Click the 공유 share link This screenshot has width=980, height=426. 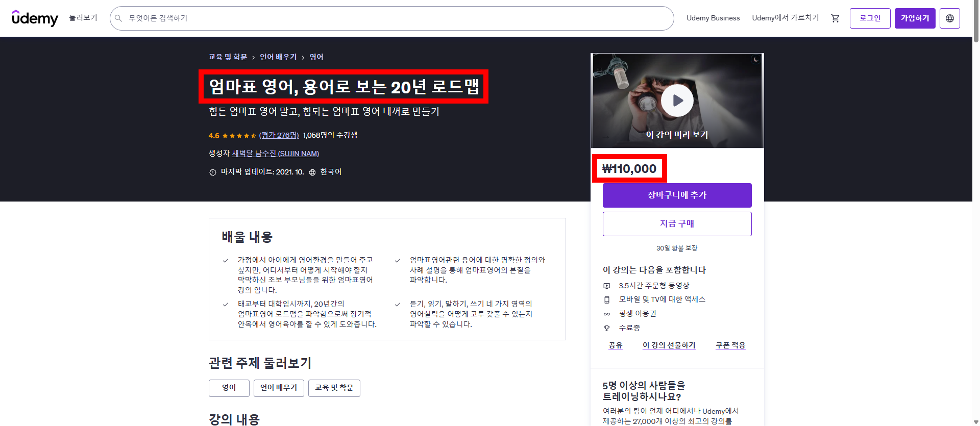click(616, 345)
